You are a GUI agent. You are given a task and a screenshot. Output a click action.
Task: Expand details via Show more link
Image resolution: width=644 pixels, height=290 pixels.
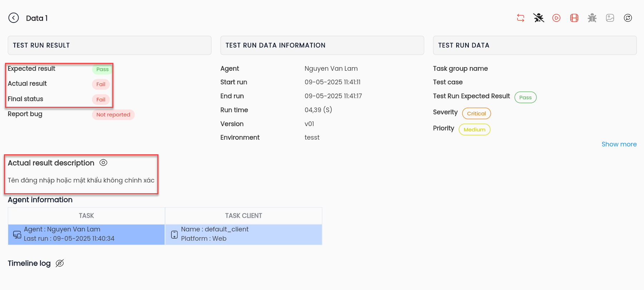[619, 144]
